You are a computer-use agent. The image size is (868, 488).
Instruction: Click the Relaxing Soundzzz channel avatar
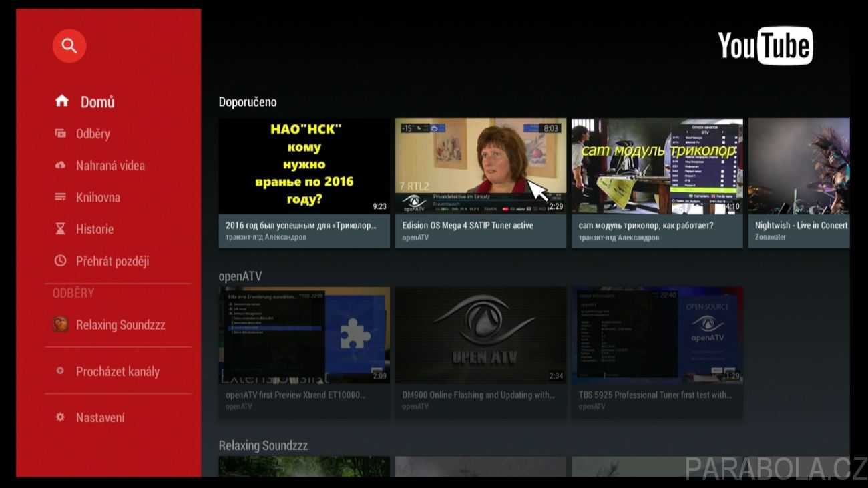click(x=61, y=325)
